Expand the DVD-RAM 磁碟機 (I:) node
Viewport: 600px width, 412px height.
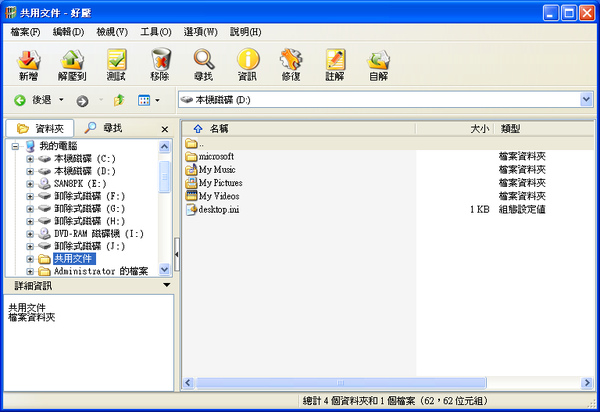click(x=30, y=234)
